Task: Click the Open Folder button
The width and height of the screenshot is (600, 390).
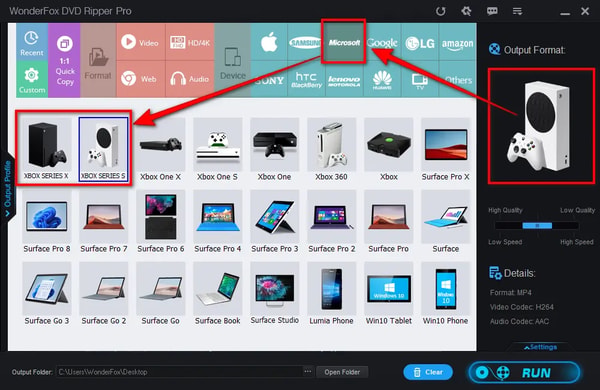Action: (342, 372)
